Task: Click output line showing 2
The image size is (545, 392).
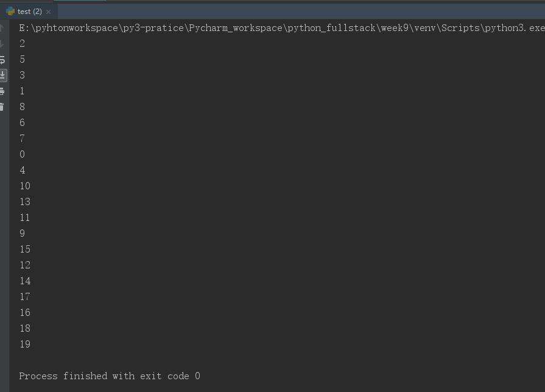Action: pos(23,44)
